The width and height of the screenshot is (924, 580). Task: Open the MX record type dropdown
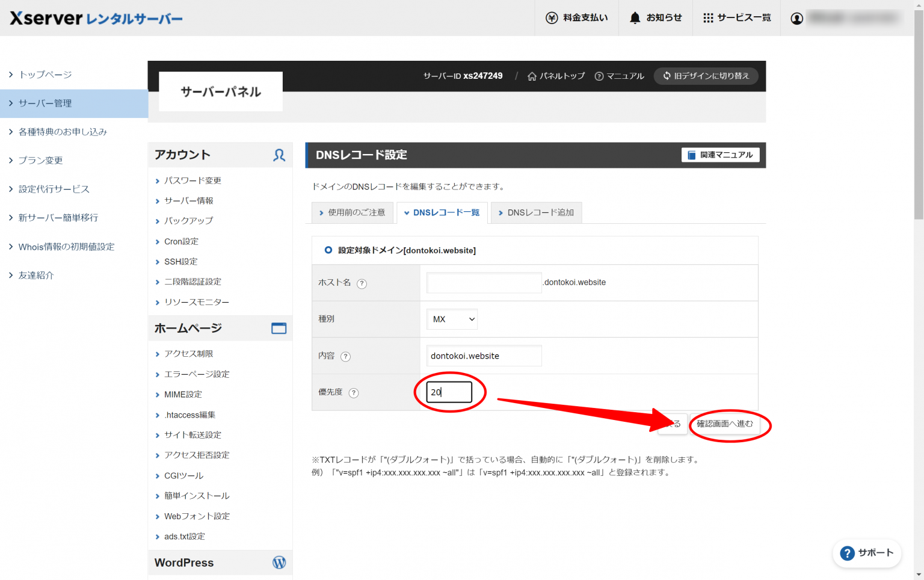[452, 319]
